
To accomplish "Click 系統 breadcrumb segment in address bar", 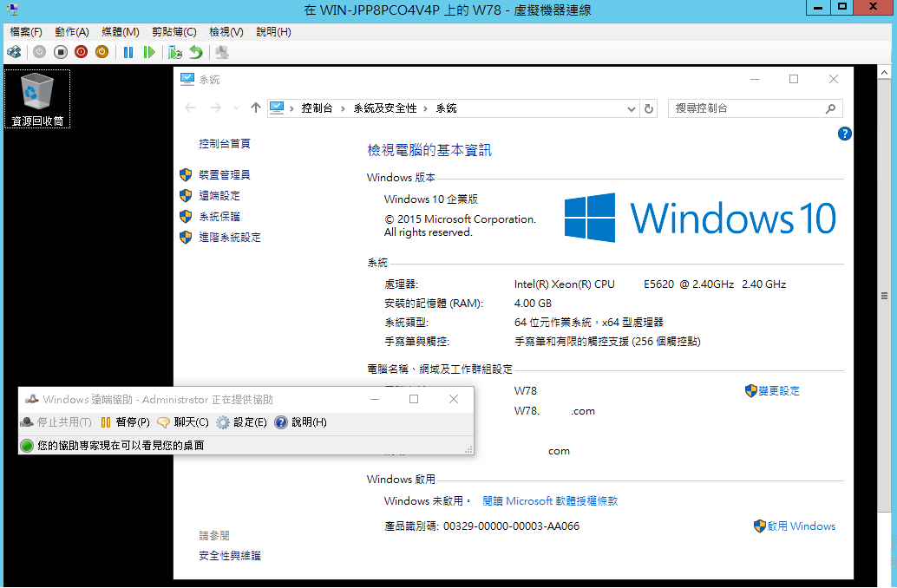I will pyautogui.click(x=446, y=108).
